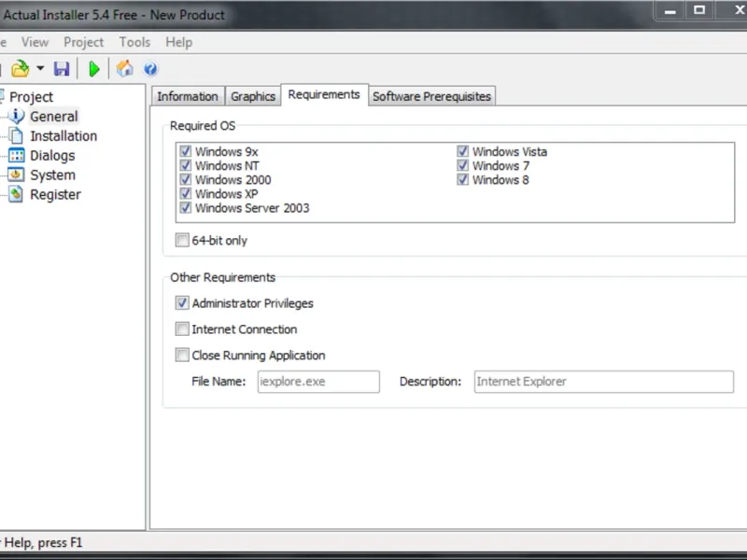
Task: Select the Dialogs grid icon
Action: tap(16, 155)
